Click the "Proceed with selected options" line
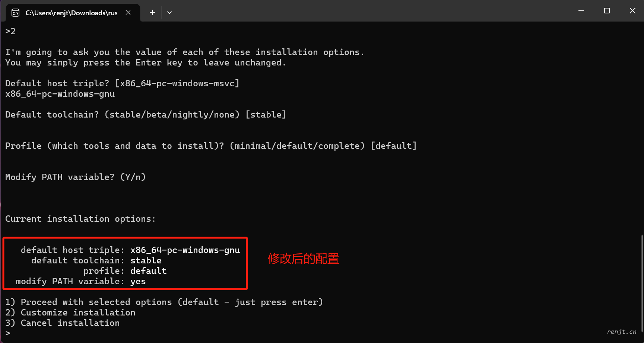 164,302
